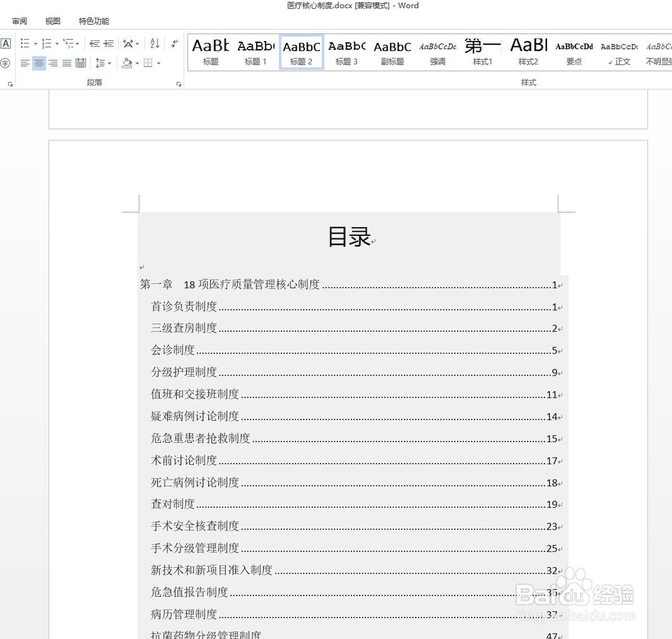Screen dimensions: 672x639
Task: Click the Asian layout character scaling icon
Action: pos(128,43)
